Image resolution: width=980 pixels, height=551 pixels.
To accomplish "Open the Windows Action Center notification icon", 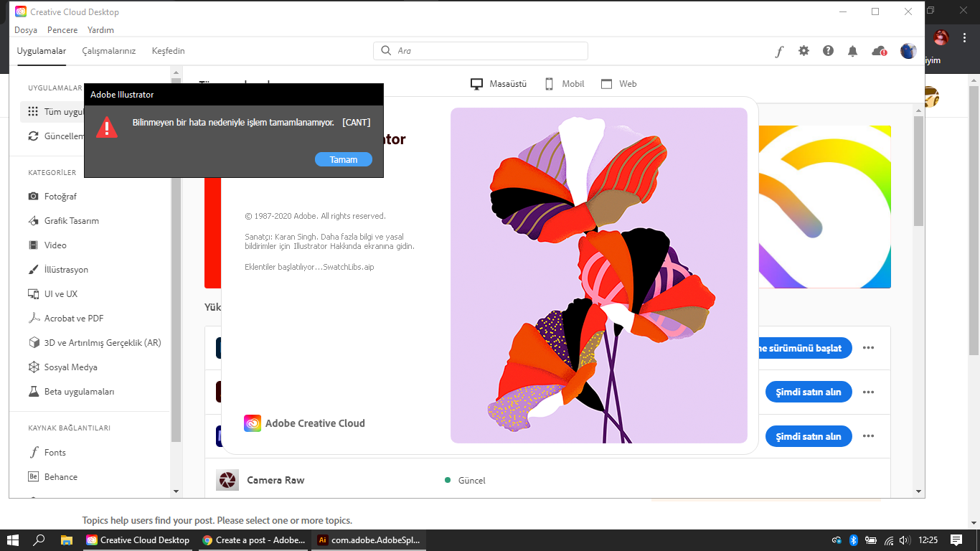I will click(956, 540).
